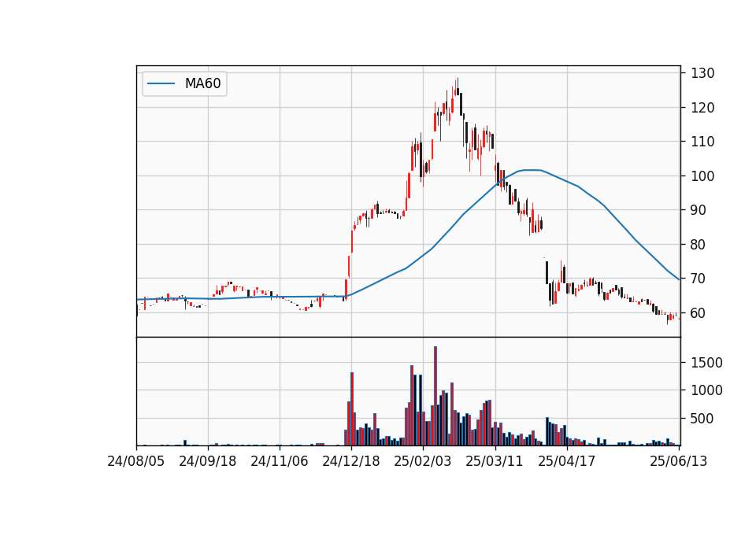This screenshot has height=543, width=756.
Task: Click the 25/03/11 date label
Action: coord(495,461)
